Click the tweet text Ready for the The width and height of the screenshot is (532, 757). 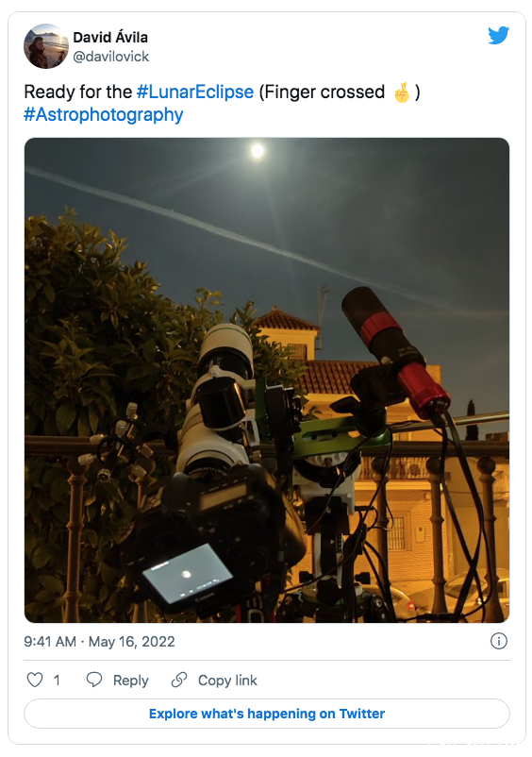click(x=77, y=92)
